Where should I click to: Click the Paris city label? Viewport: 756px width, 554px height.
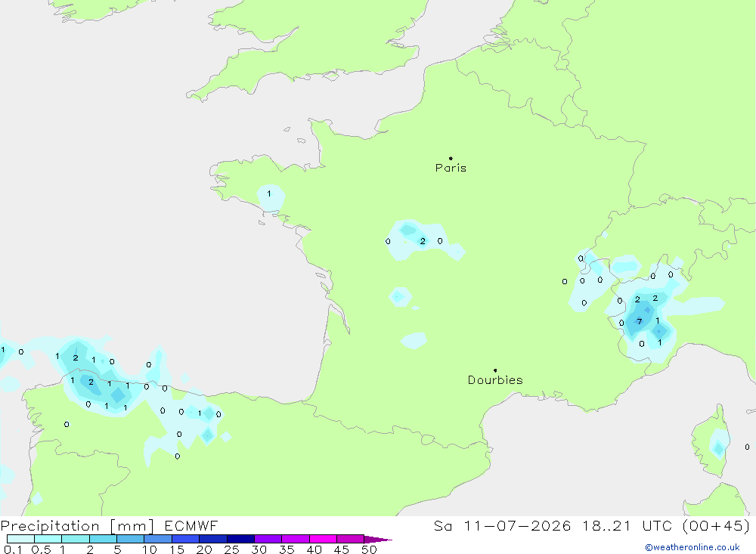[x=451, y=168]
